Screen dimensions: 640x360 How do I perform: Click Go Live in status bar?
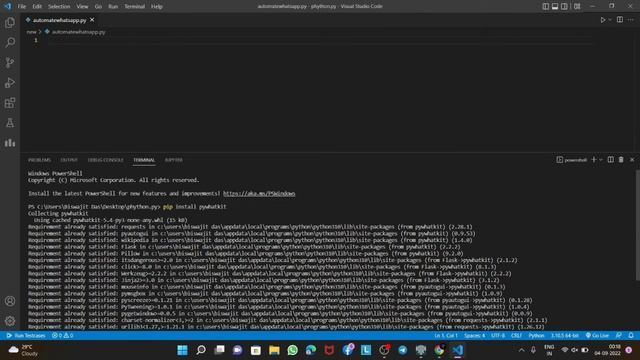(597, 336)
